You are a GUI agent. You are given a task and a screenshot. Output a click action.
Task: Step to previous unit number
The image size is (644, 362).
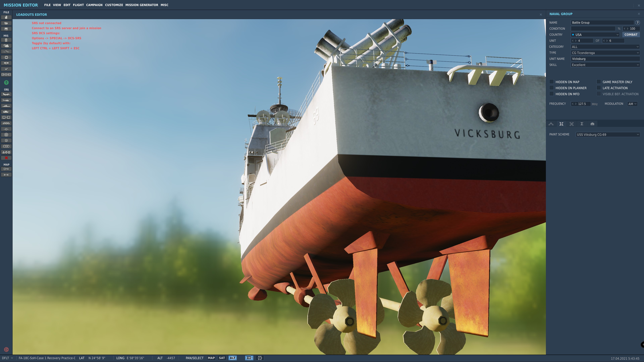573,41
